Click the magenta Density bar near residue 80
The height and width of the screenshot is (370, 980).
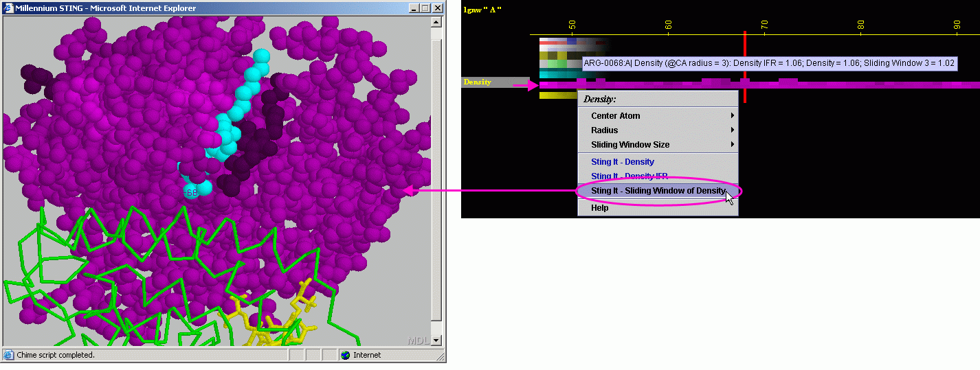tap(861, 85)
